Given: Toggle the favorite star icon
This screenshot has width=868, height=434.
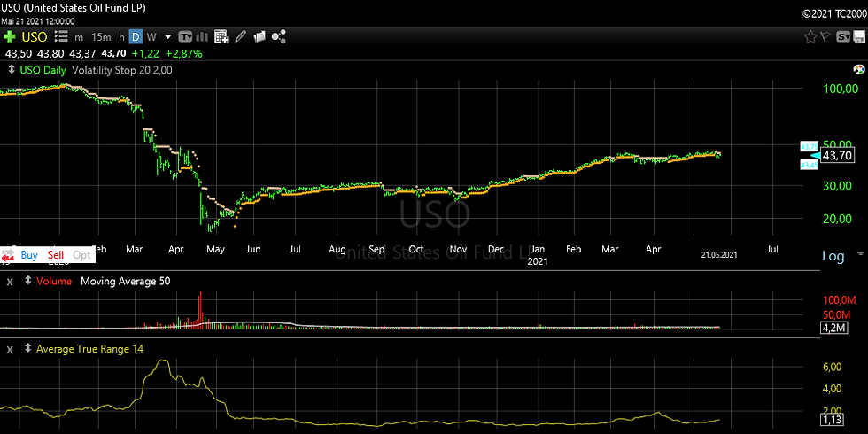Looking at the screenshot, I should click(810, 37).
